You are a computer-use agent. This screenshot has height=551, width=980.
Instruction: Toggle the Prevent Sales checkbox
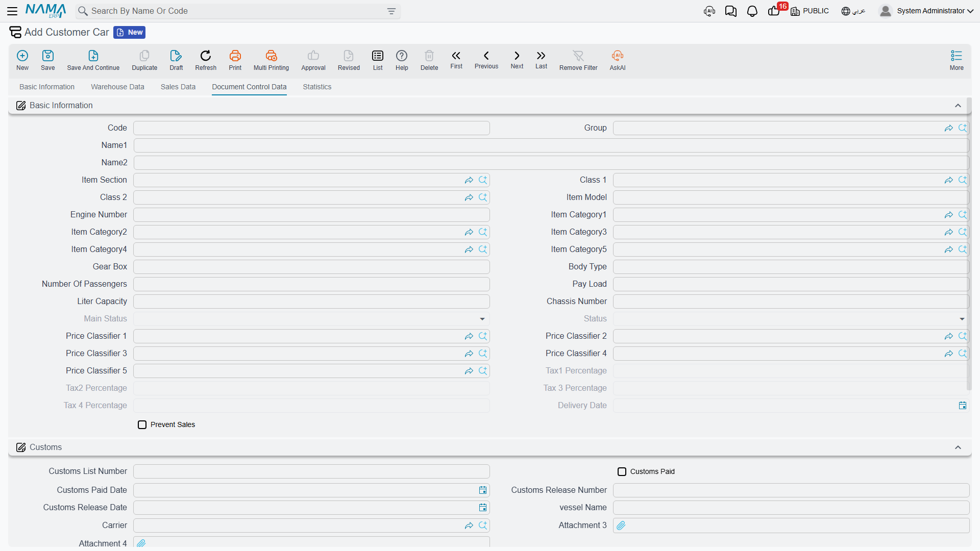[x=142, y=425]
